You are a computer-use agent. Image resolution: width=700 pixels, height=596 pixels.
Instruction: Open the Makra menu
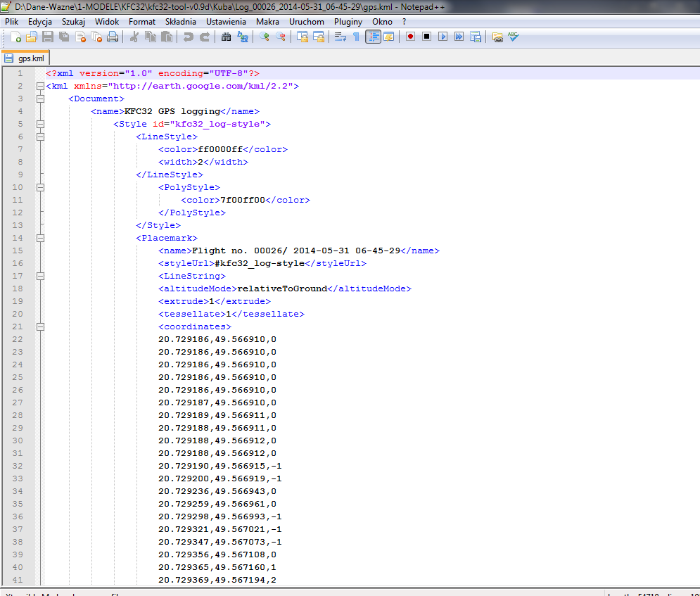(x=267, y=22)
